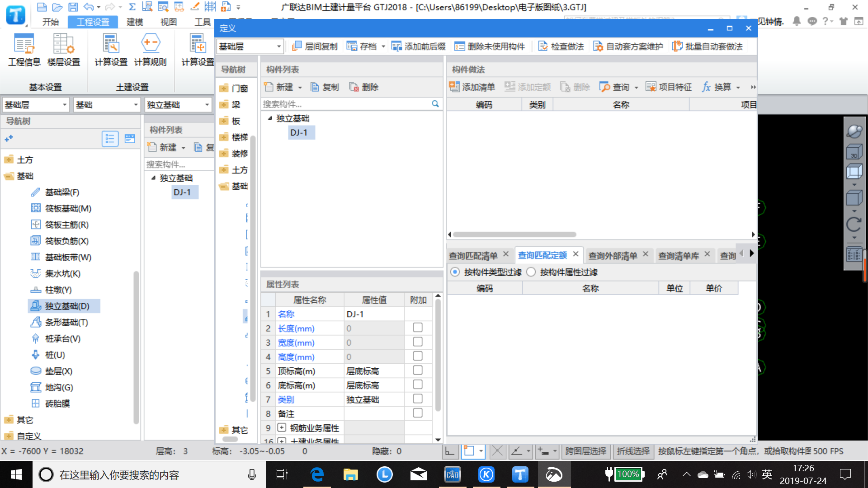Open 门窗 folder in definition navigation tree
This screenshot has height=488, width=868.
click(234, 89)
